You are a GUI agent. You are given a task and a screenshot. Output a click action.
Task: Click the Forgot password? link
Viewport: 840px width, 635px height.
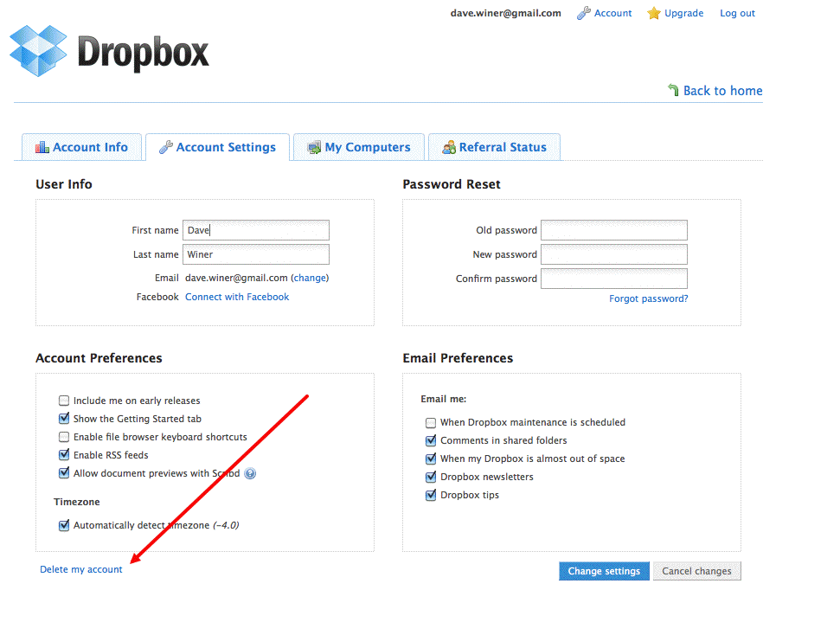point(648,298)
